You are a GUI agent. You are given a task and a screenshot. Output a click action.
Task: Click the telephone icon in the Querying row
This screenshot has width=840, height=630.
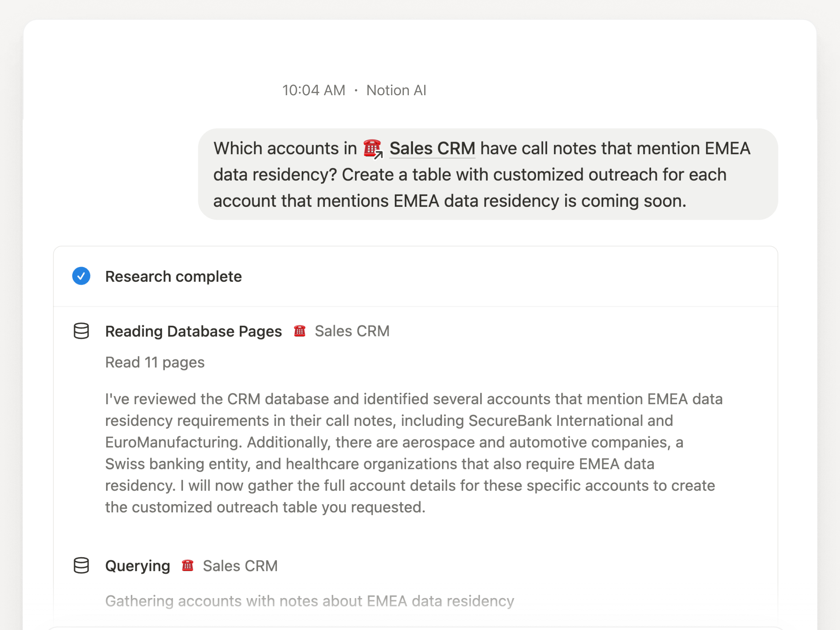coord(188,566)
